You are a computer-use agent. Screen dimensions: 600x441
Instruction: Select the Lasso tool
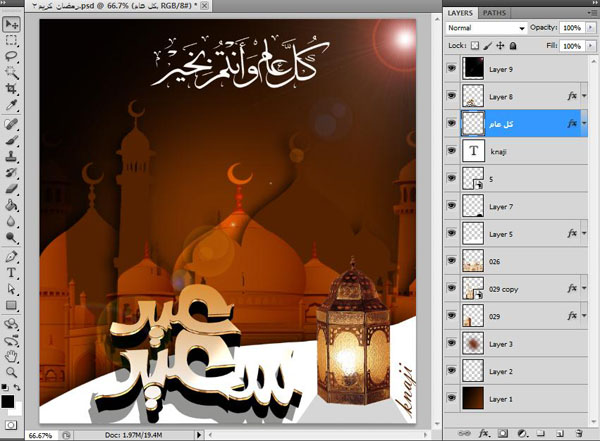coord(12,57)
